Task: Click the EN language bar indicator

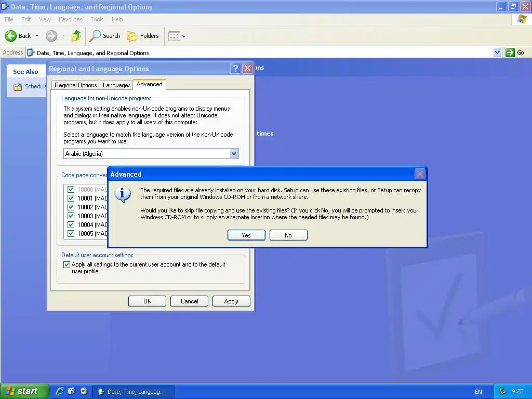Action: pyautogui.click(x=478, y=392)
